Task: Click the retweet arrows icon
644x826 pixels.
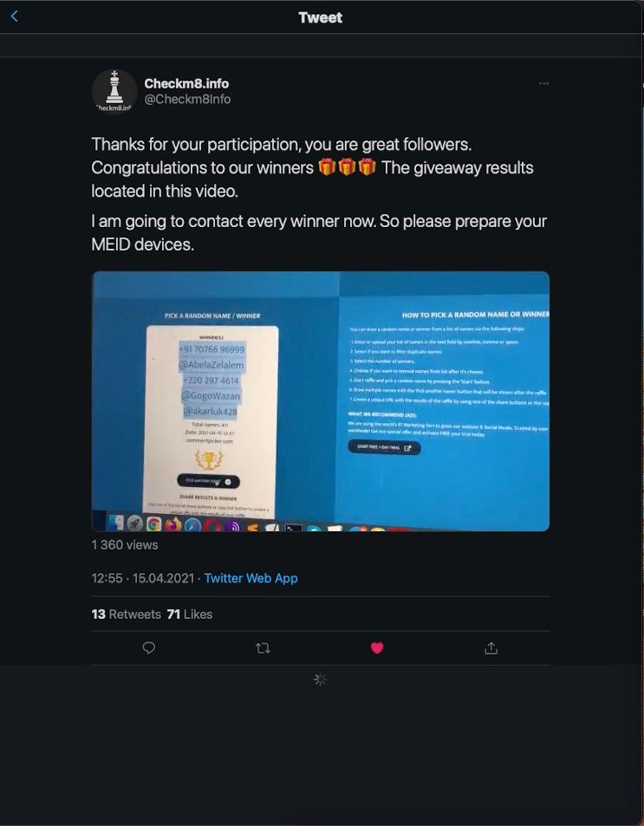Action: point(263,648)
